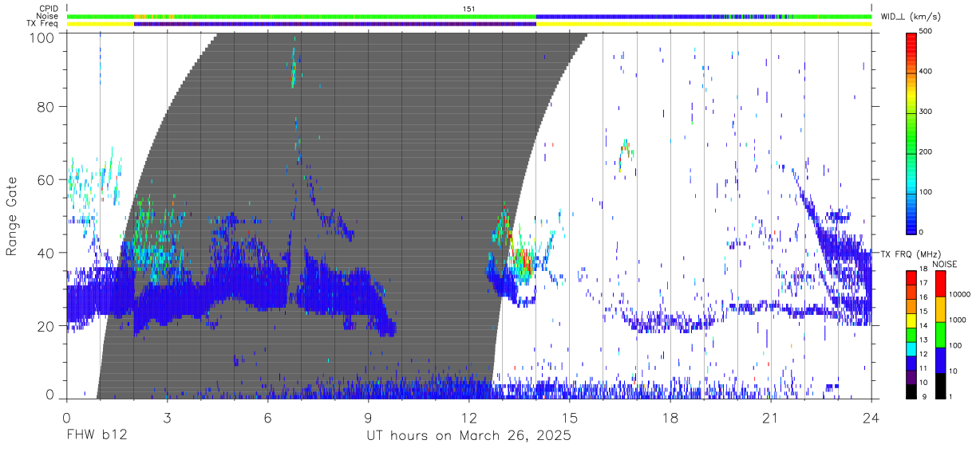Click the 80 label on the Range Gate axis
This screenshot has width=980, height=452.
[47, 105]
